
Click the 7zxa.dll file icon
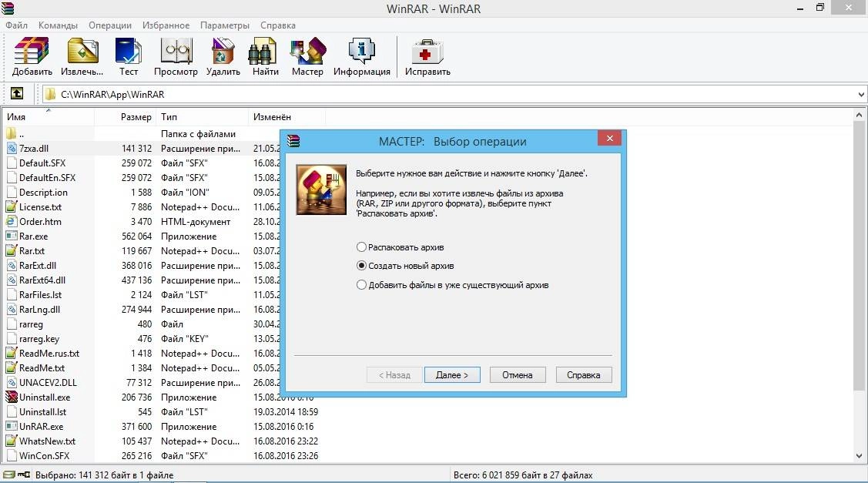tap(12, 149)
